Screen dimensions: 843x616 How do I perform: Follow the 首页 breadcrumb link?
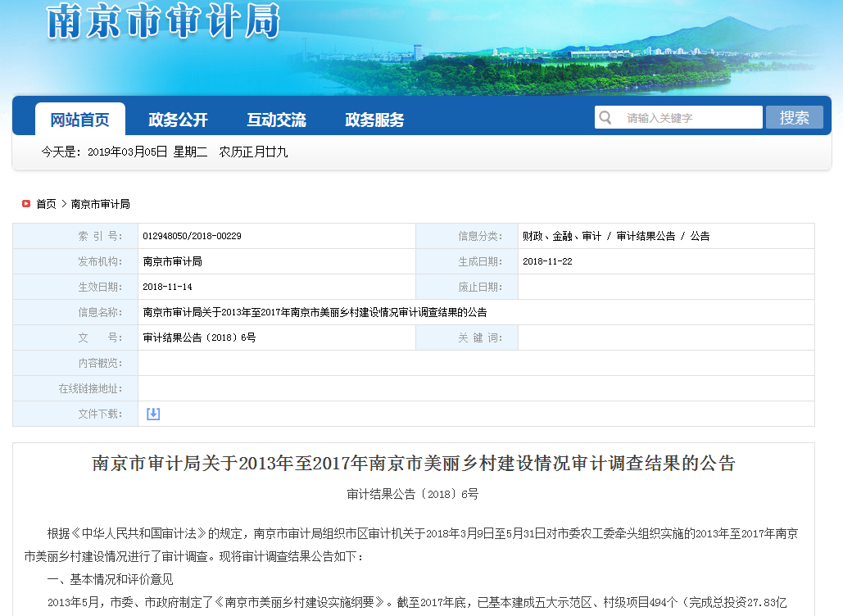click(46, 204)
